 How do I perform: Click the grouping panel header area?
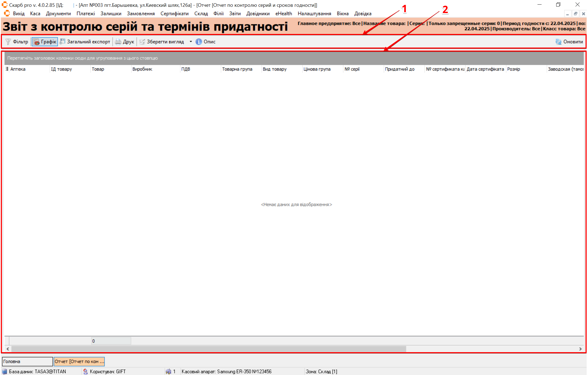tap(293, 58)
